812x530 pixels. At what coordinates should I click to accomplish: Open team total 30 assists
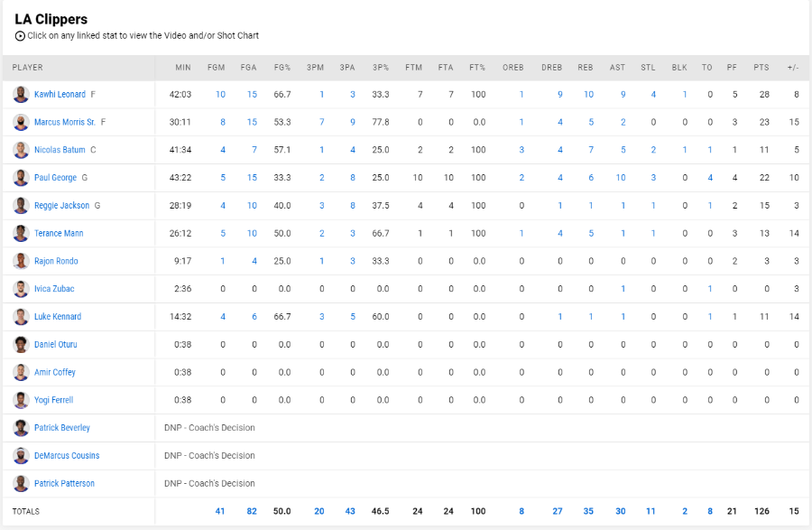pos(621,511)
